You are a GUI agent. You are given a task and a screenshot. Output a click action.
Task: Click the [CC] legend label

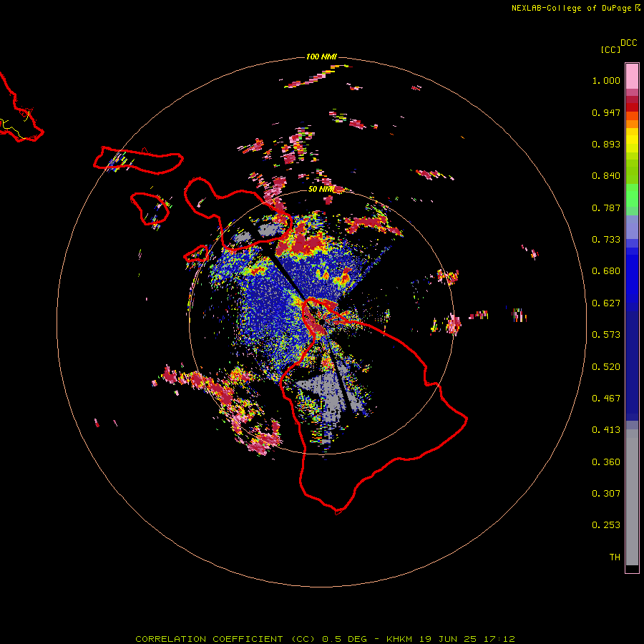click(x=610, y=49)
